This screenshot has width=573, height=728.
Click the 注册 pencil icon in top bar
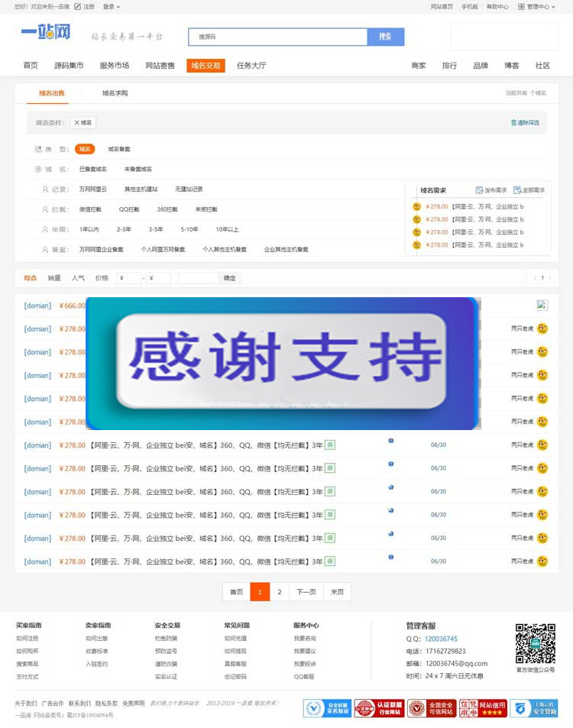click(78, 6)
